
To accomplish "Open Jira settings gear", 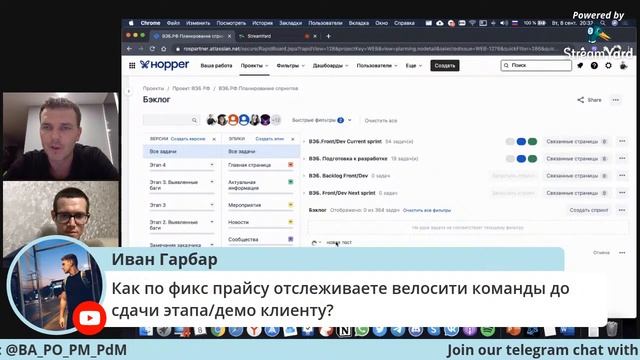I will [x=609, y=65].
